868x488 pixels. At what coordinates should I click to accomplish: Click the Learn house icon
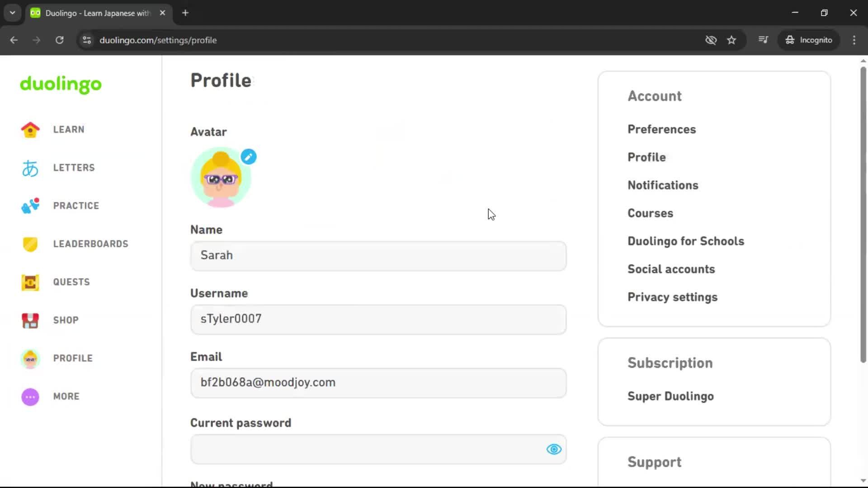pos(30,130)
